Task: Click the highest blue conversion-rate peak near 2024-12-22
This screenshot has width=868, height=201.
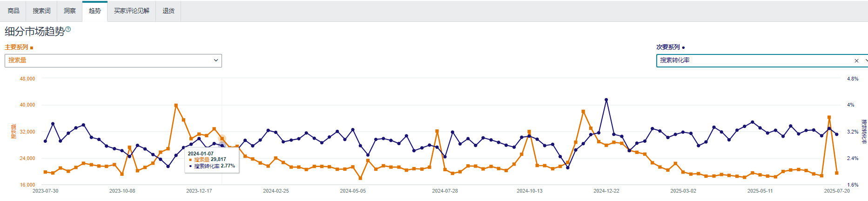Action: (606, 100)
